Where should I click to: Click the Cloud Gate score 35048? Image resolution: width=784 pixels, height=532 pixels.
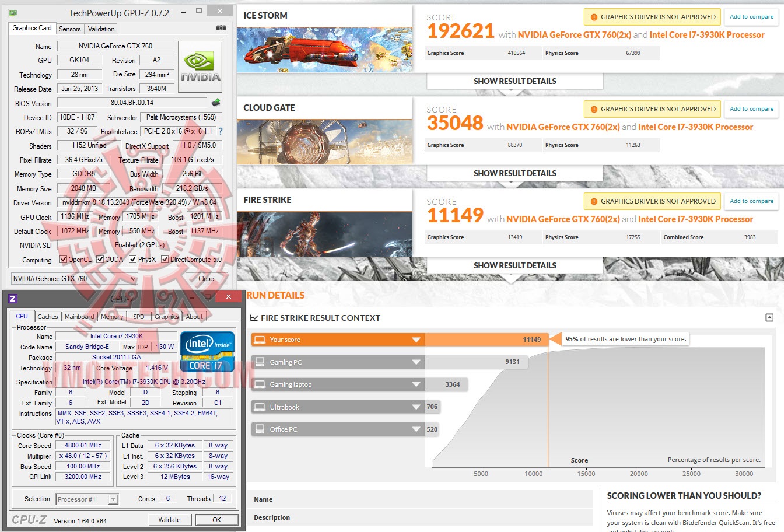click(x=455, y=124)
